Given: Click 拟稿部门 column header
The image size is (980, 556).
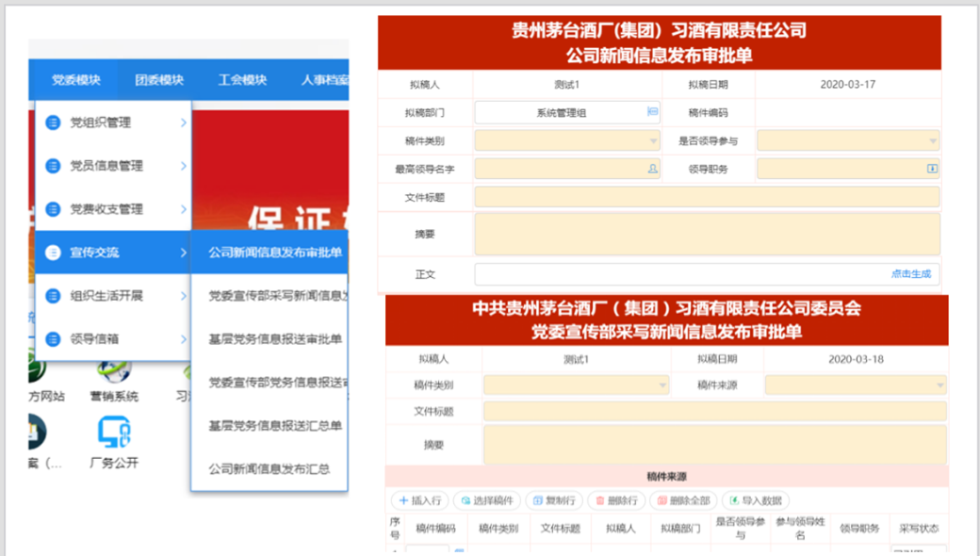Looking at the screenshot, I should [680, 529].
